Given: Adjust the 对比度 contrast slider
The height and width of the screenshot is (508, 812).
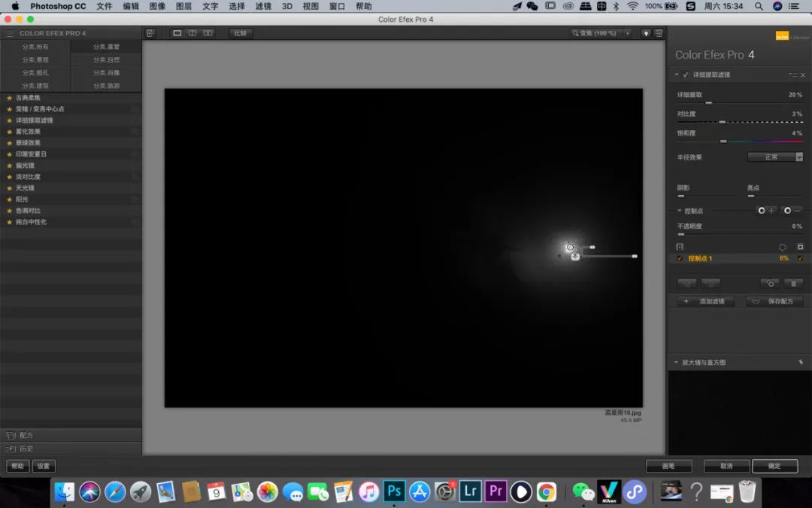Looking at the screenshot, I should click(x=722, y=122).
